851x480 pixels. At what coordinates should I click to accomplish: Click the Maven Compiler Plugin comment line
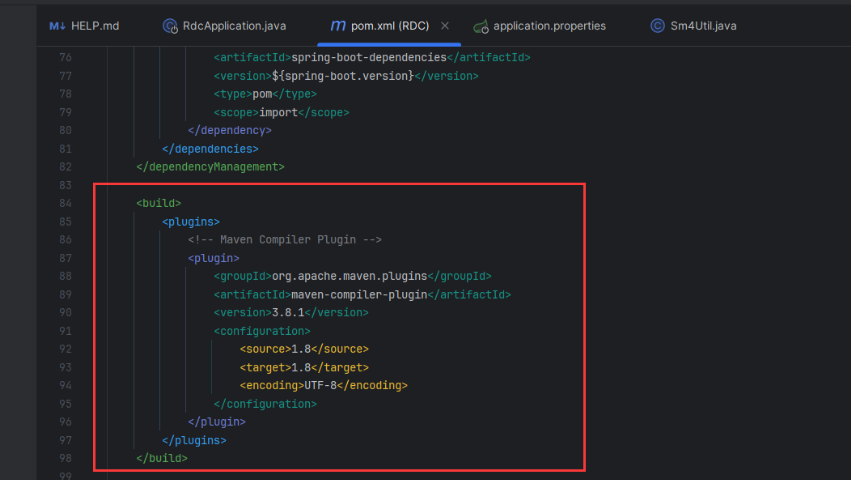[x=285, y=240]
